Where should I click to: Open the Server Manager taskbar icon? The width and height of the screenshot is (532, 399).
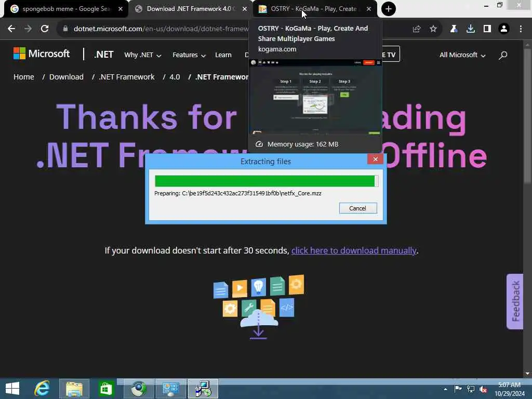click(170, 389)
